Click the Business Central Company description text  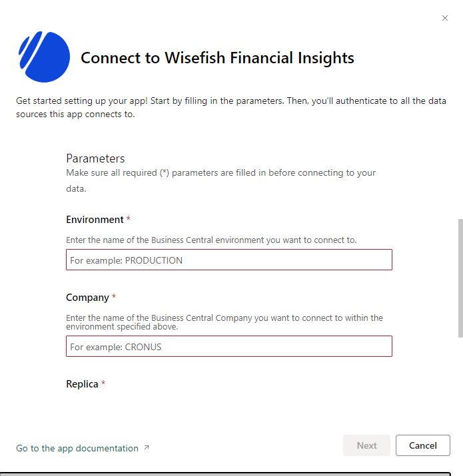click(224, 322)
